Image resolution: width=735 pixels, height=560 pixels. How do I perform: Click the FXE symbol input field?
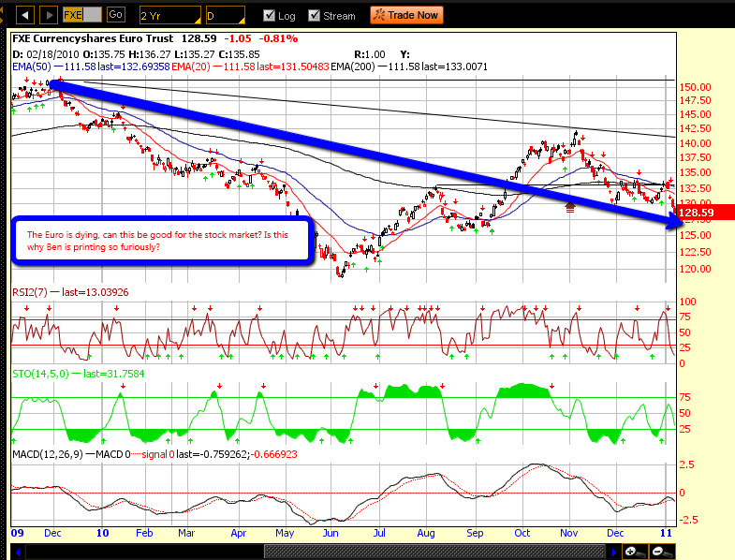[x=82, y=15]
